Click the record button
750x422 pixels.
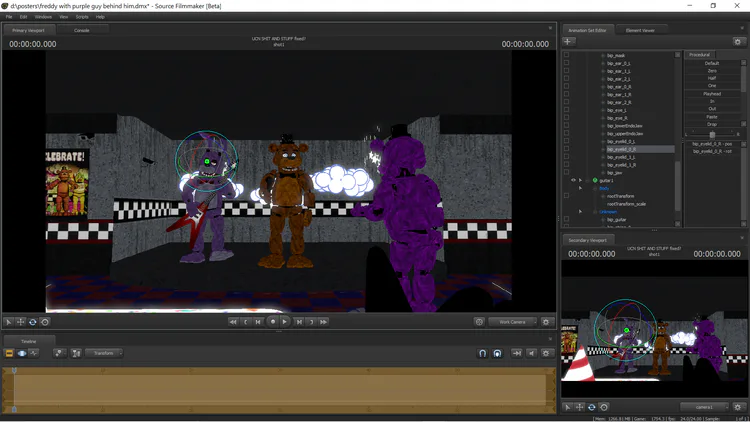tap(273, 322)
